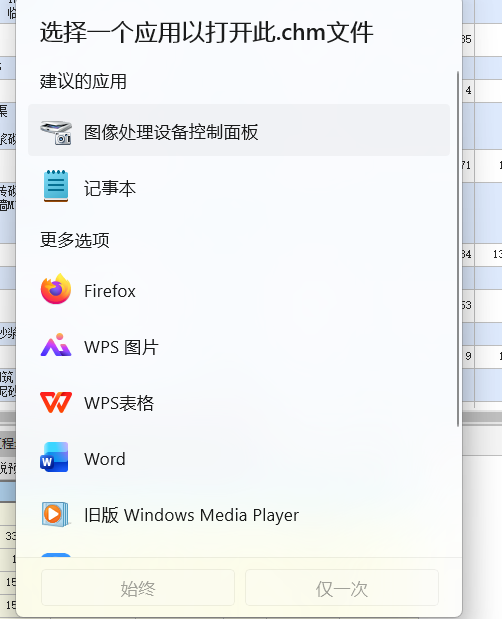Choose the Word app icon
The width and height of the screenshot is (502, 619).
tap(54, 457)
